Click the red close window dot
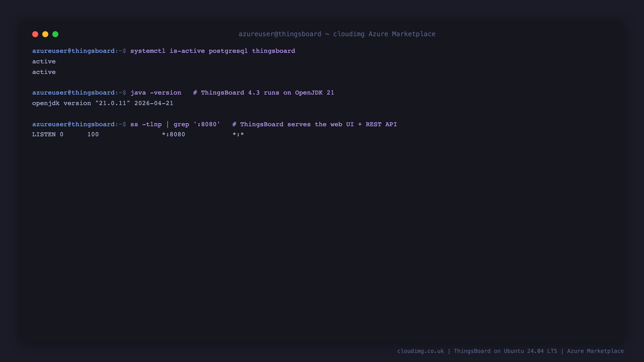Viewport: 644px width, 362px height. tap(35, 34)
